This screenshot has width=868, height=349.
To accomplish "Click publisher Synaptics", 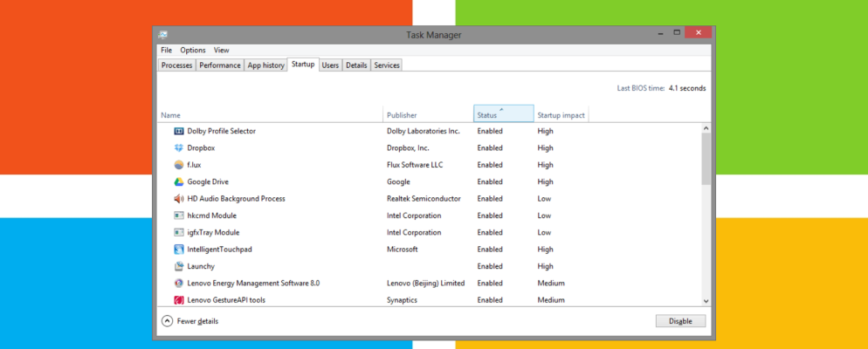I will [x=402, y=300].
